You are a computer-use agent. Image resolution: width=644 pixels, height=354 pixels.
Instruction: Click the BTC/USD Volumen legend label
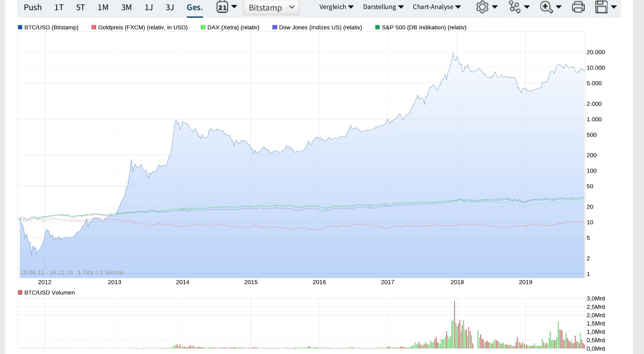pyautogui.click(x=49, y=292)
